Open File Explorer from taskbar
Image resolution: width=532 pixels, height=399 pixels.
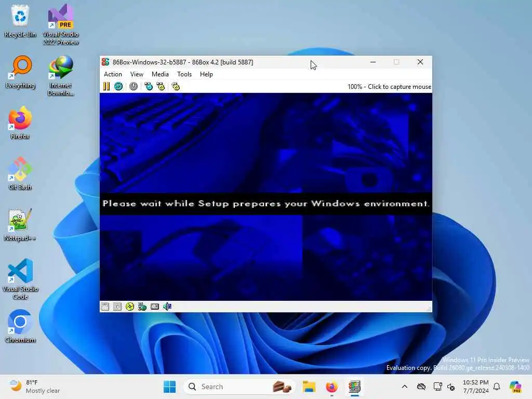(x=309, y=387)
